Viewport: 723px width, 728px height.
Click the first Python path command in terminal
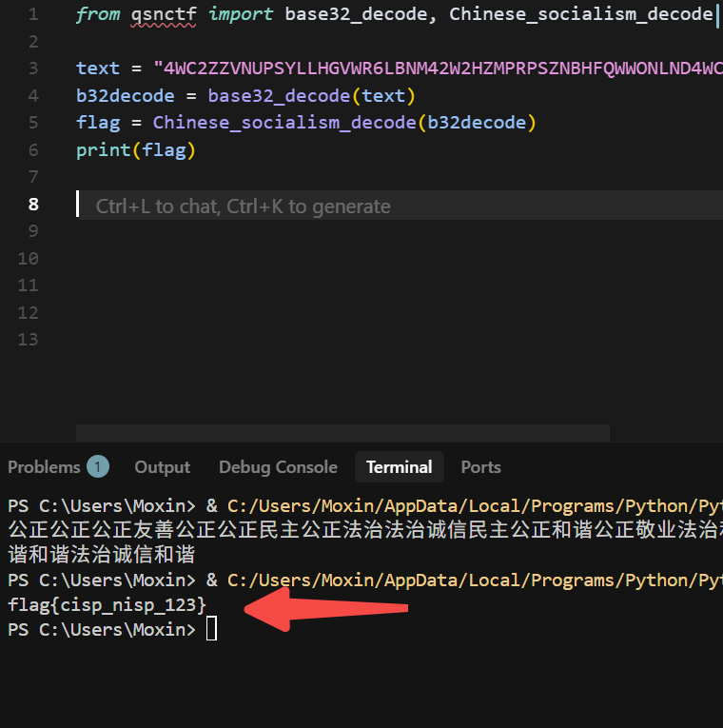coord(476,505)
